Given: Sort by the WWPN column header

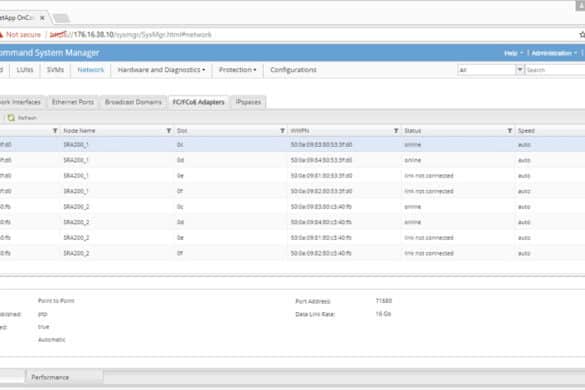Looking at the screenshot, I should [300, 131].
